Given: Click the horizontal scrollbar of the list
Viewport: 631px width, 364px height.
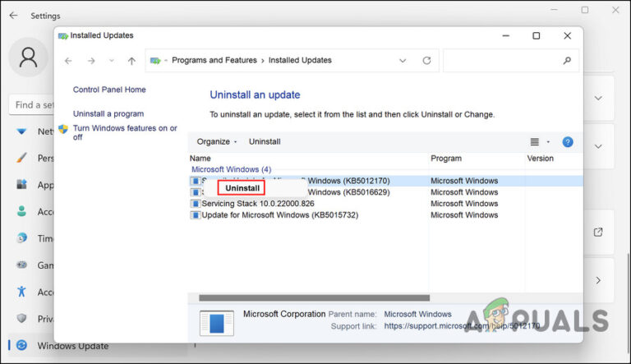Looking at the screenshot, I should click(314, 298).
